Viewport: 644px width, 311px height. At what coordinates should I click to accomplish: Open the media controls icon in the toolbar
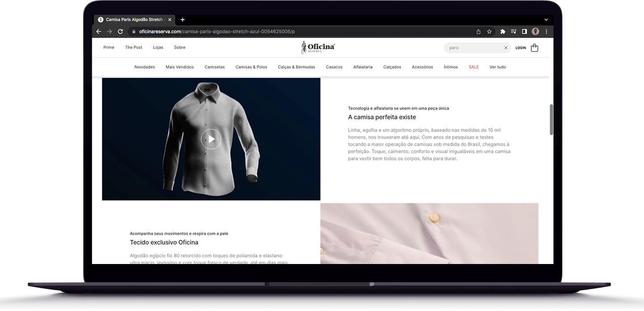pyautogui.click(x=513, y=31)
